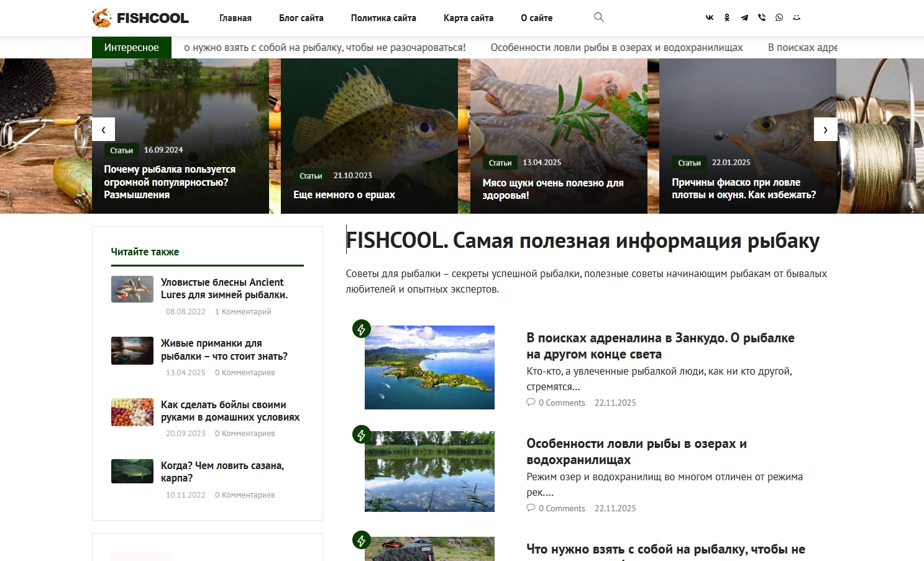Viewport: 924px width, 561px height.
Task: Open 0 Comments under водохранилищах article
Action: (562, 508)
